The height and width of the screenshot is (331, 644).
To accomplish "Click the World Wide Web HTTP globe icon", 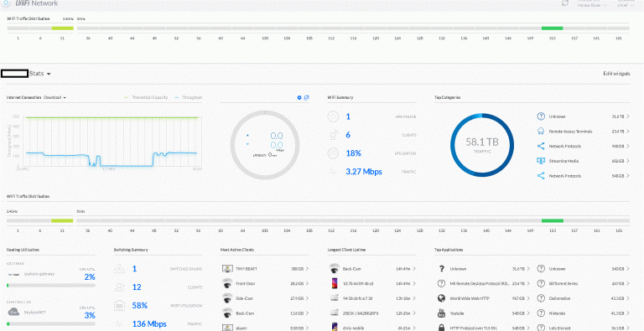I will click(442, 298).
